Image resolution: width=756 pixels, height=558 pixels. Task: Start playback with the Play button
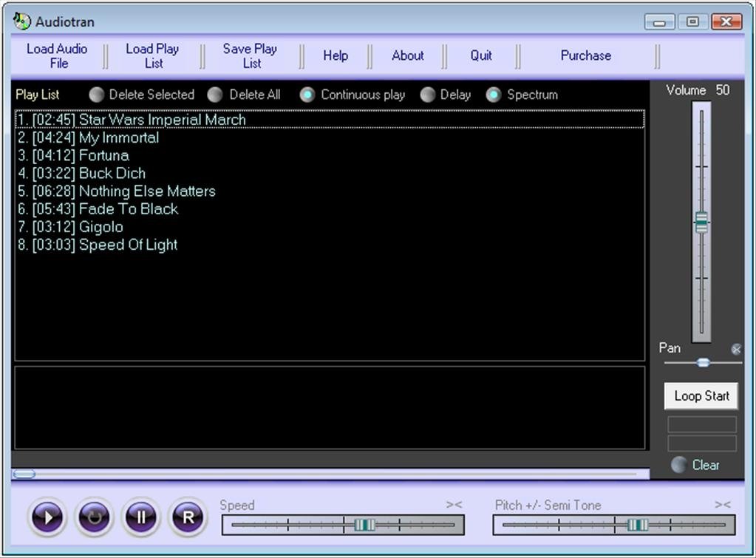47,517
